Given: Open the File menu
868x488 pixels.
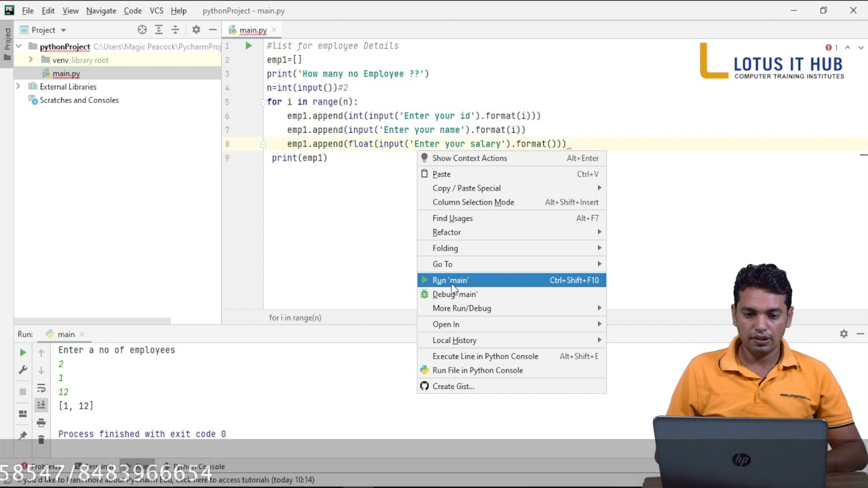Looking at the screenshot, I should coord(28,11).
